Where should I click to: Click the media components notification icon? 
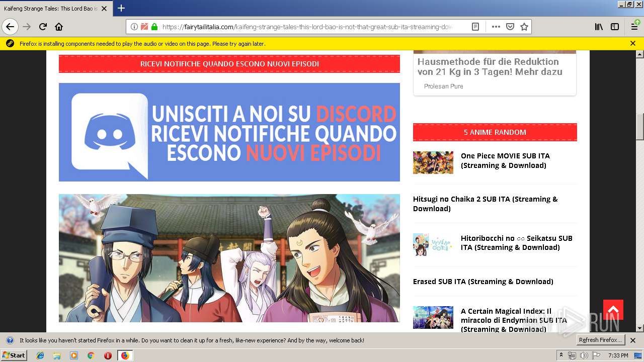click(x=10, y=44)
